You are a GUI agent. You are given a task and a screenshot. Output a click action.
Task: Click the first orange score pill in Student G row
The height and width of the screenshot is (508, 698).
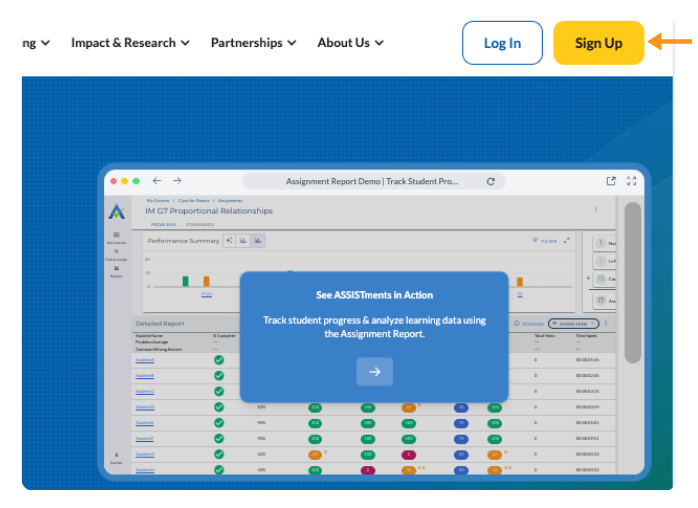(x=315, y=455)
